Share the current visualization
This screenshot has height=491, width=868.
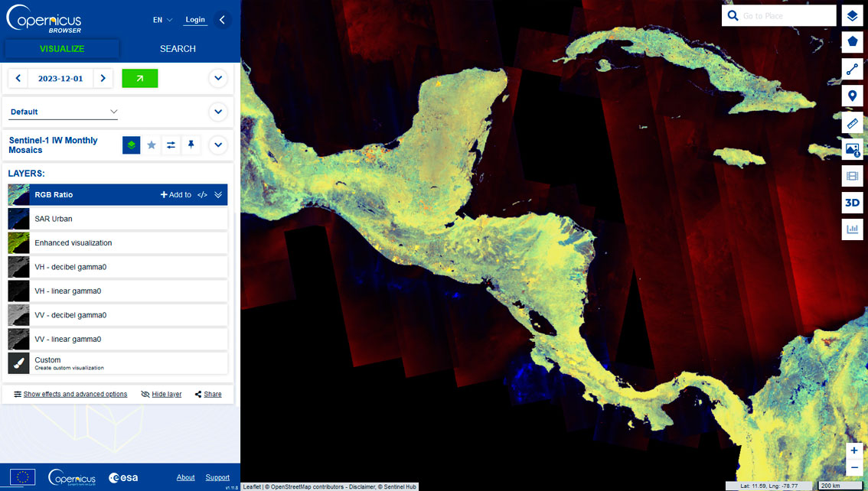pos(208,394)
